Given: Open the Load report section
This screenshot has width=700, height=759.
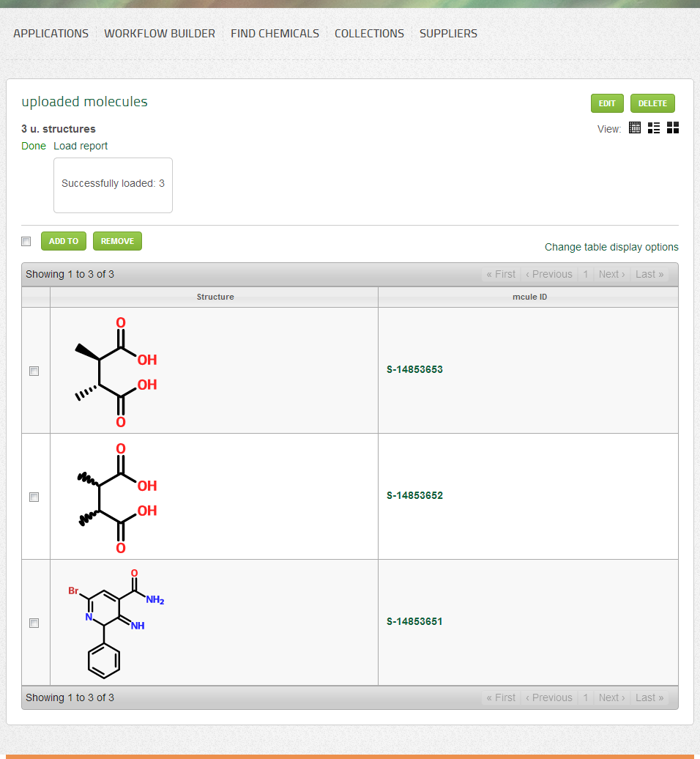Looking at the screenshot, I should tap(81, 146).
